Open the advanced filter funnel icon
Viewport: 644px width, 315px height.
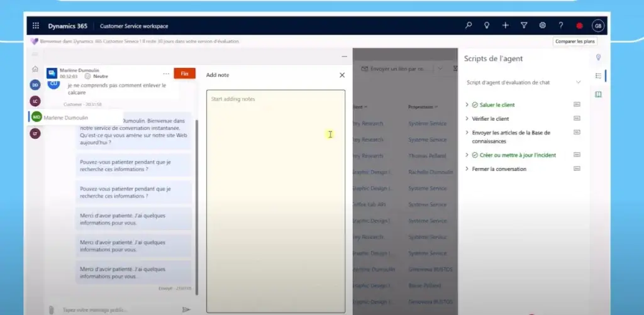click(x=524, y=25)
